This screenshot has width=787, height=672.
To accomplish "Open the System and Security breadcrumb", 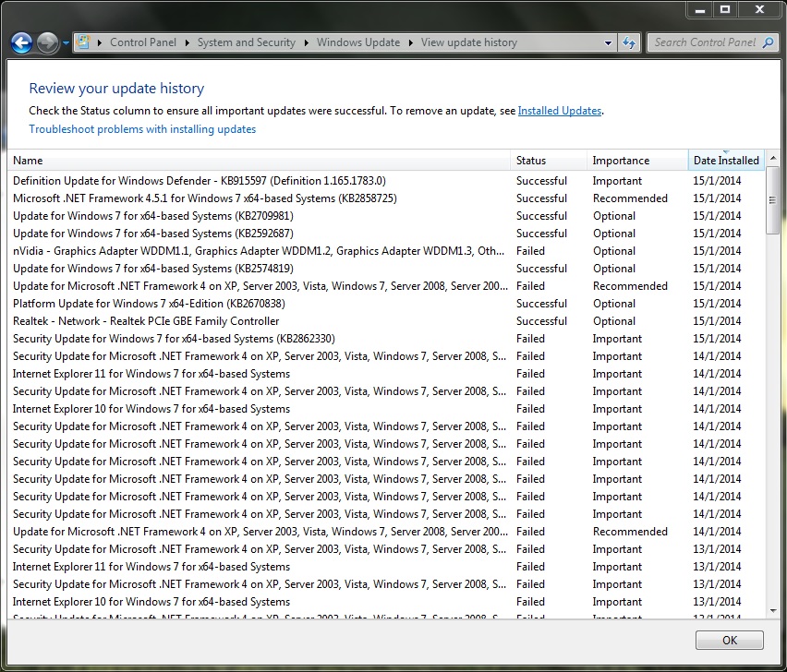I will pyautogui.click(x=247, y=42).
